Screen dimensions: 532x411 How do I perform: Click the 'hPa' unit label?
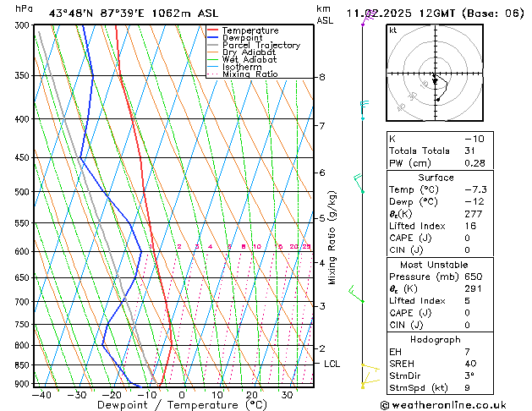pos(24,9)
